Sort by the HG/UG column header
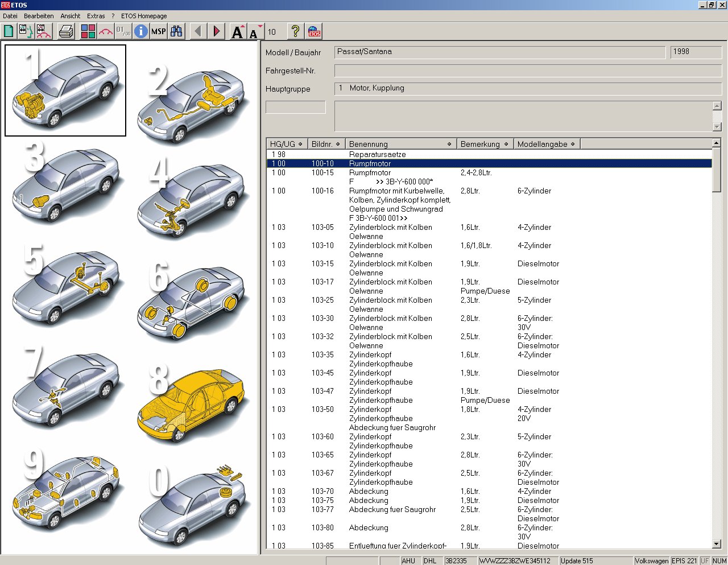728x565 pixels. [x=287, y=144]
